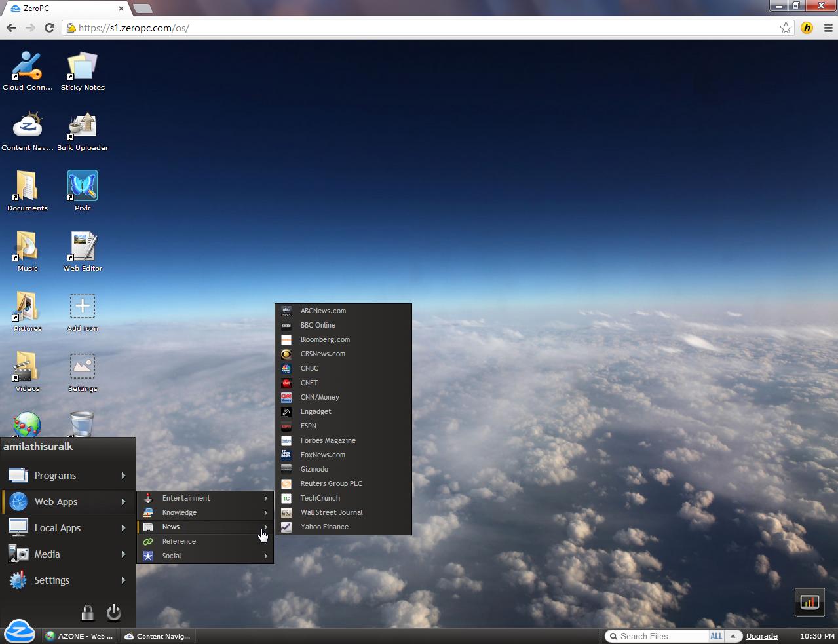Viewport: 838px width, 644px height.
Task: Open Forbes Magazine web app
Action: coord(343,440)
